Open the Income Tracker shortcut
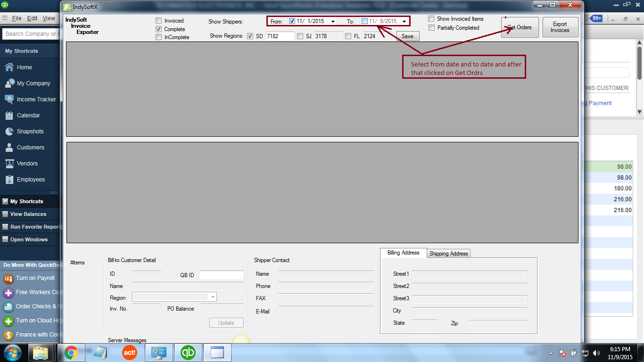 [x=36, y=99]
